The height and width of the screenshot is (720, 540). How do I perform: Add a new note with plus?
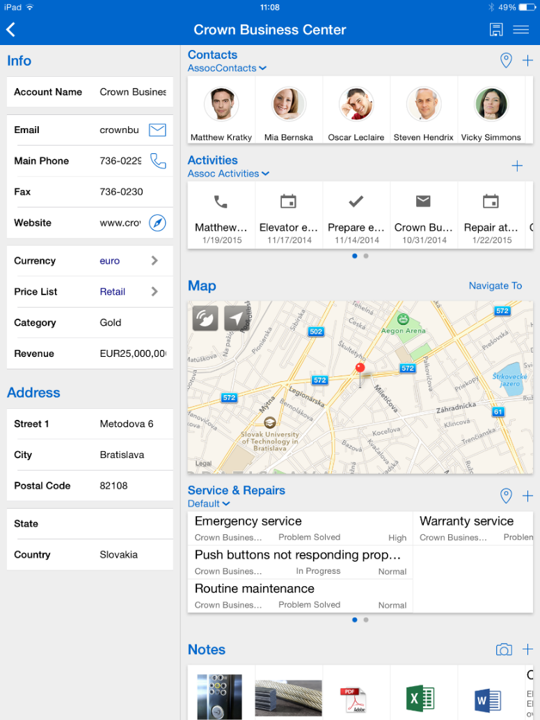click(x=528, y=649)
